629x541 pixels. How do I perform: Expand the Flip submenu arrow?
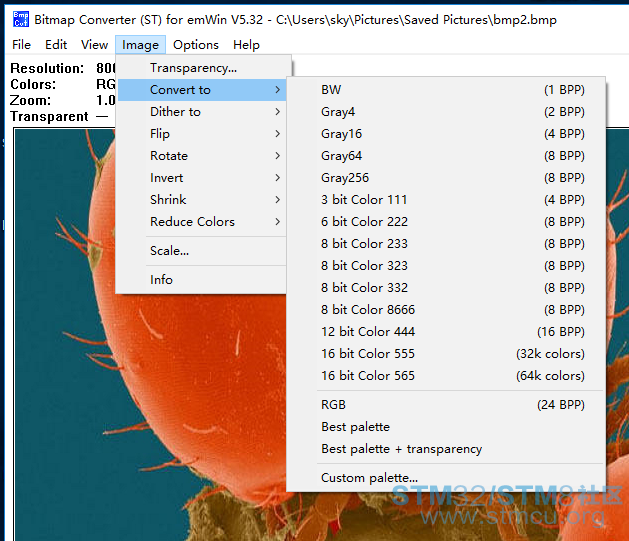(278, 134)
